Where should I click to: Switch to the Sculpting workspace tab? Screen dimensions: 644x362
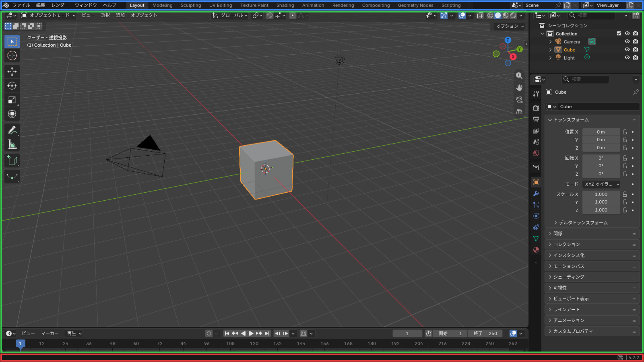191,5
